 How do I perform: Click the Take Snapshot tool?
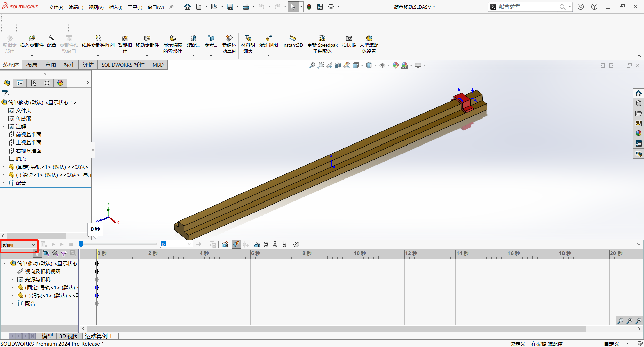click(x=349, y=41)
